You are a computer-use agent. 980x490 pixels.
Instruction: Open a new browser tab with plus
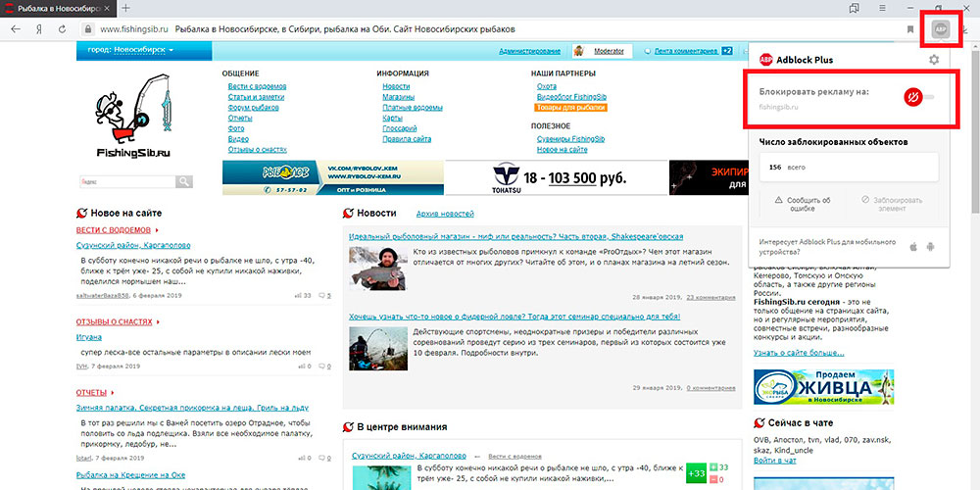click(125, 8)
